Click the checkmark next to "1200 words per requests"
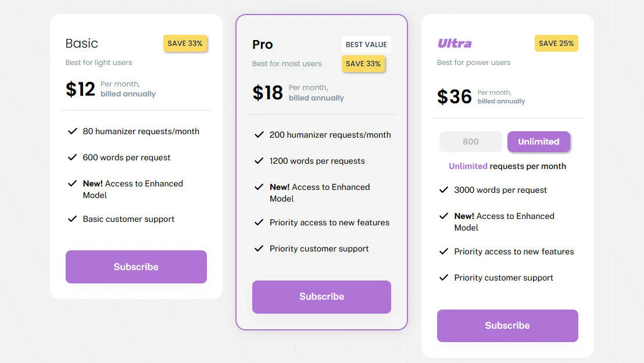Viewport: 644px width, 363px height. tap(259, 161)
